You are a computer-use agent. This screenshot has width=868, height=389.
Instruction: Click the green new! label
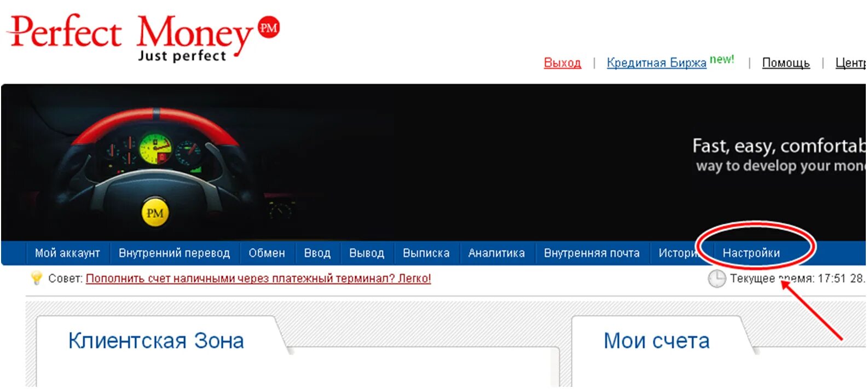coord(722,60)
